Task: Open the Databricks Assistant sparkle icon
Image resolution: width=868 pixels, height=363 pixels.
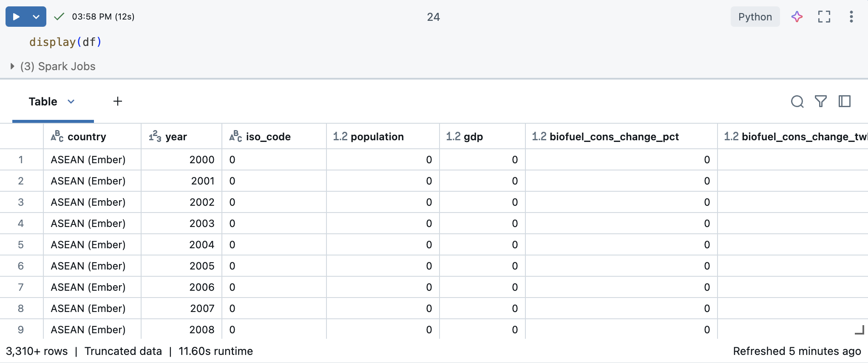Action: pos(797,17)
